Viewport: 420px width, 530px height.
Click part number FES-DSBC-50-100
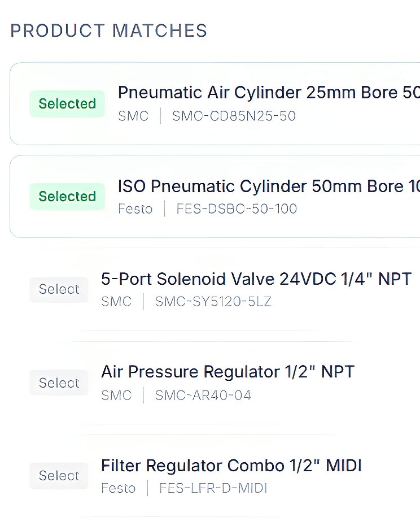point(236,208)
